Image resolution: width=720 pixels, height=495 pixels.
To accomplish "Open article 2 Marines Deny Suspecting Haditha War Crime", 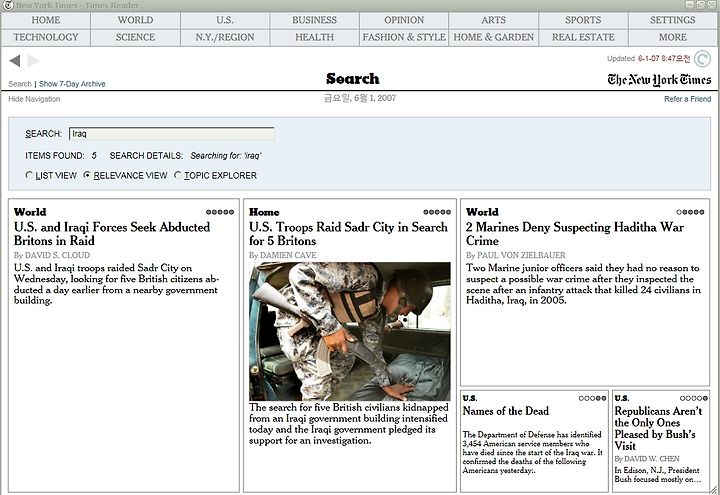I will pos(575,234).
